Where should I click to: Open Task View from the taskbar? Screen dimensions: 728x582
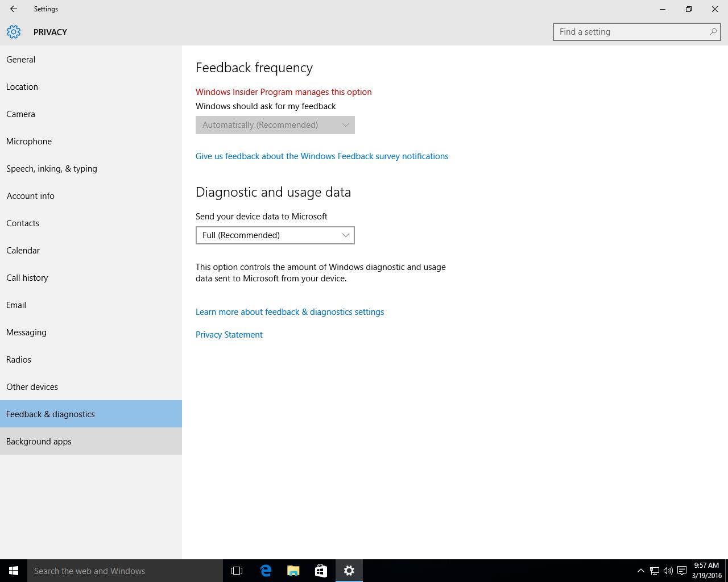[237, 571]
